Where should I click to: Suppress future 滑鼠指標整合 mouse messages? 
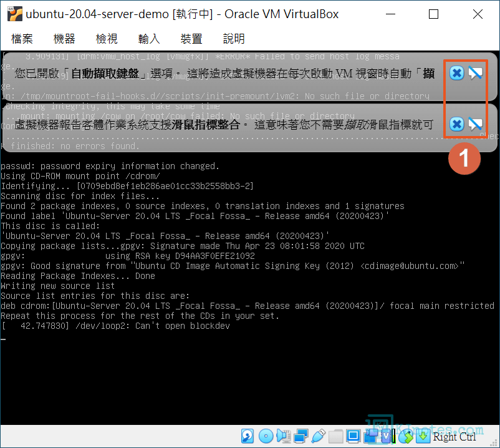[476, 124]
